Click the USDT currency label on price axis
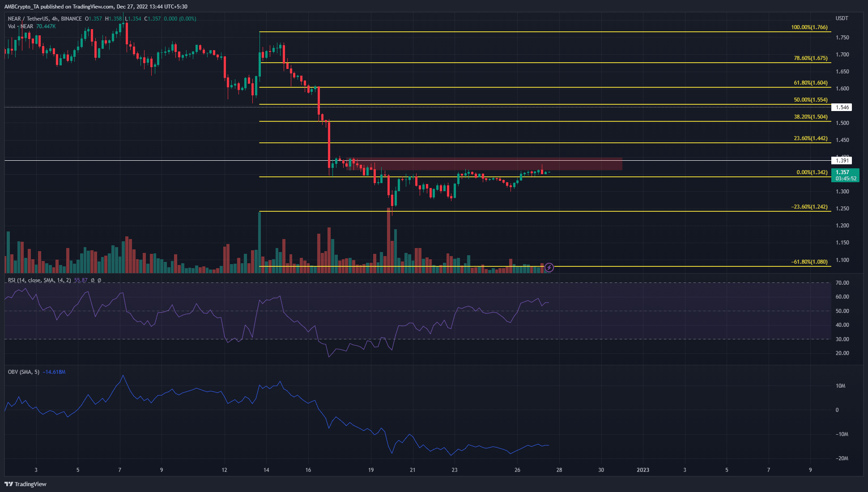 coord(842,18)
